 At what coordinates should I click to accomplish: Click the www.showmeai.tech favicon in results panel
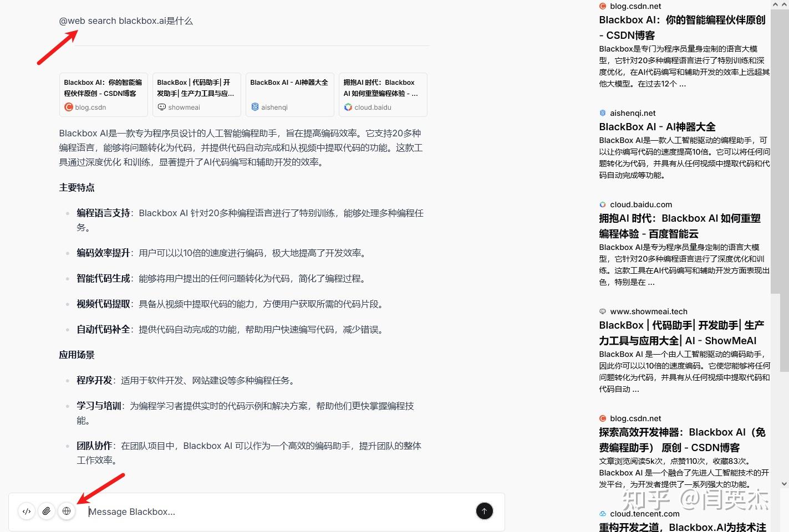[x=603, y=311]
